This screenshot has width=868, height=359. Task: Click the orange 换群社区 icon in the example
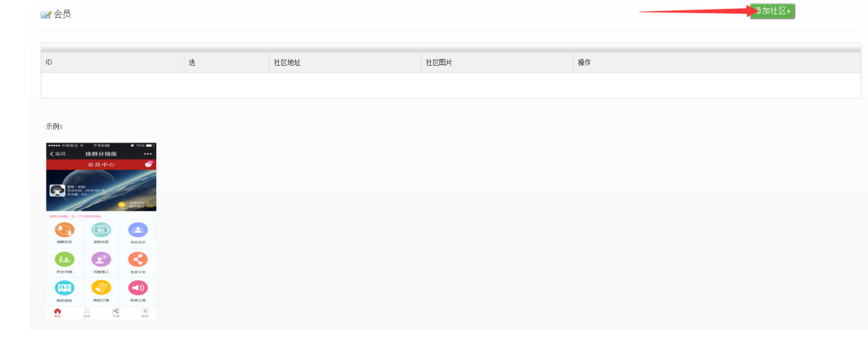(64, 230)
